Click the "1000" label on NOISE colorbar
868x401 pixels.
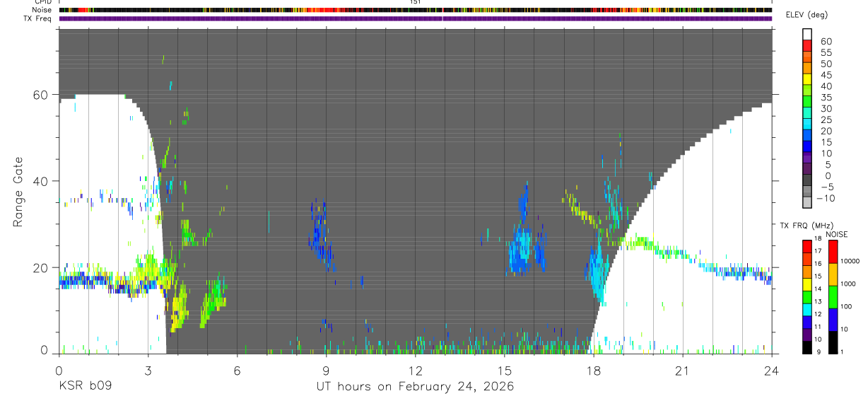(848, 284)
